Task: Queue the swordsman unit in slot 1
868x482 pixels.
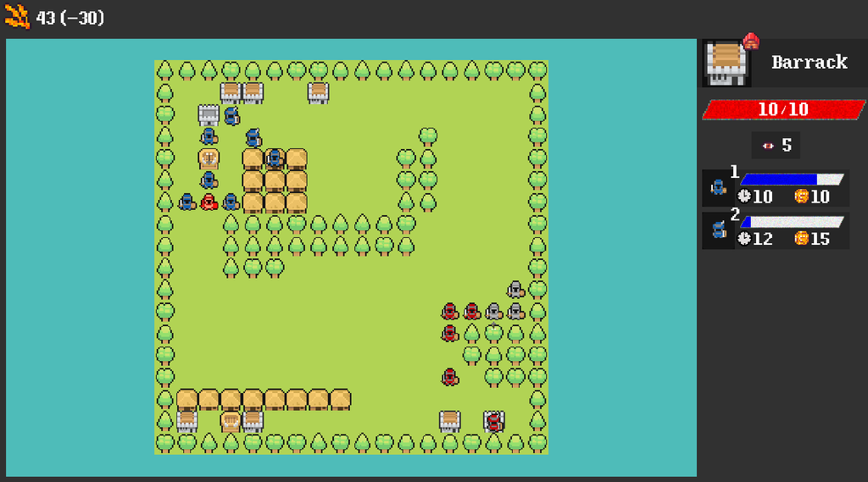Action: pos(719,187)
